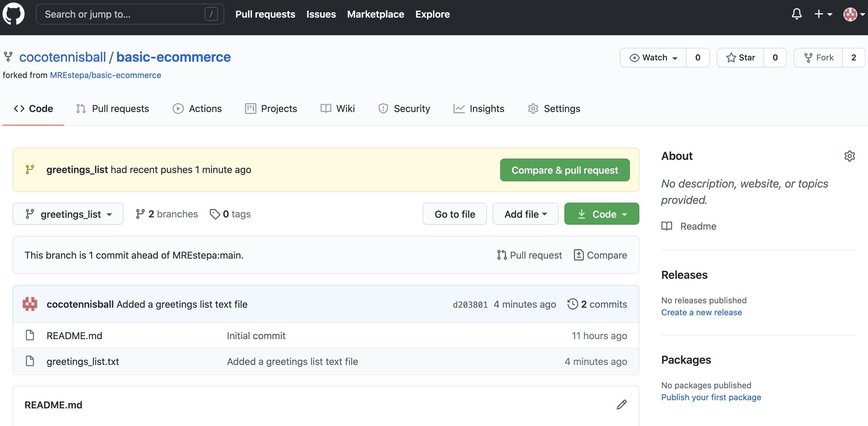
Task: Open the plus create-new menu
Action: [823, 14]
